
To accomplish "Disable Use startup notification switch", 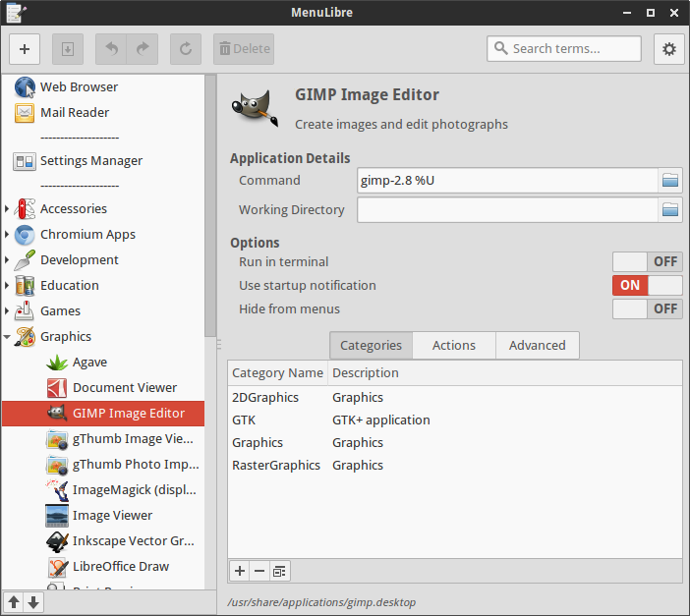I will (x=648, y=286).
